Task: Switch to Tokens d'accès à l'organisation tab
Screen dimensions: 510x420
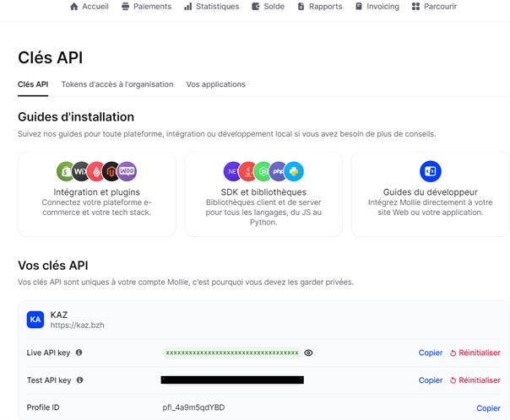Action: click(x=117, y=84)
